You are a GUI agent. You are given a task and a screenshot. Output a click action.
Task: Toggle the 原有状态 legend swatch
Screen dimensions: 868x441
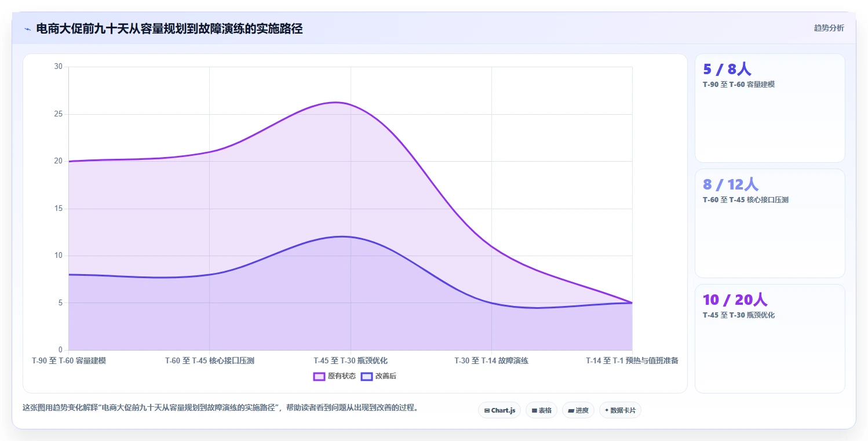(x=319, y=376)
